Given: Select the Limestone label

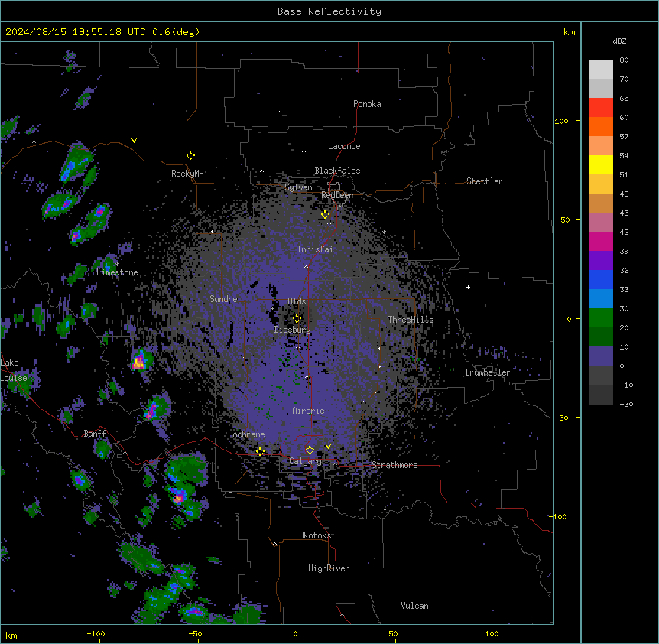Looking at the screenshot, I should click(x=117, y=272).
